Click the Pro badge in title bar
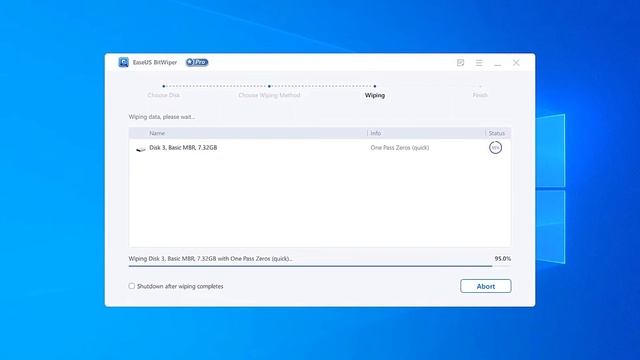 197,62
